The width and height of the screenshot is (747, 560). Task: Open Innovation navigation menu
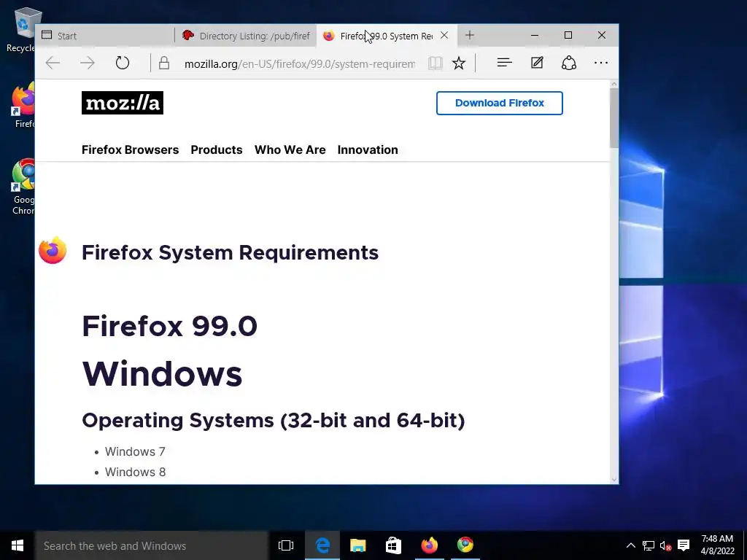[368, 149]
